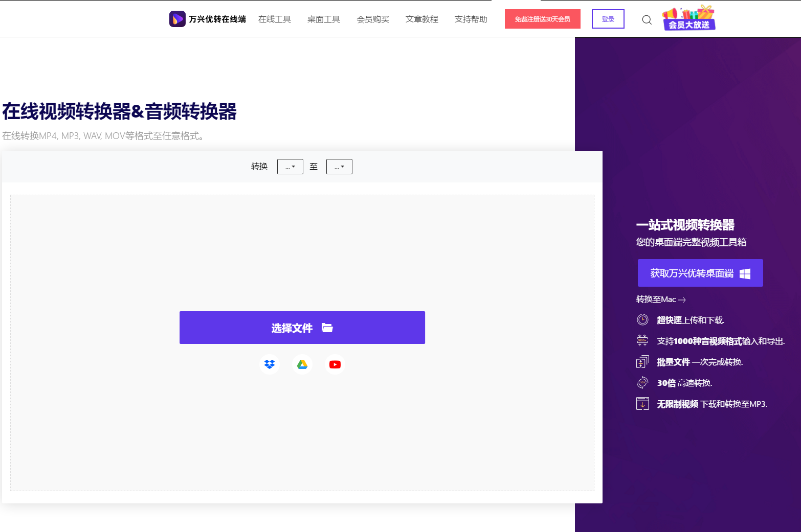Open the target format dropdown after 至

click(339, 166)
